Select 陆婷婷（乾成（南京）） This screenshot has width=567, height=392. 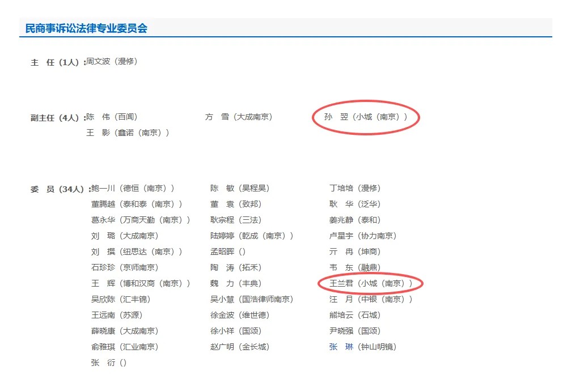tap(252, 236)
